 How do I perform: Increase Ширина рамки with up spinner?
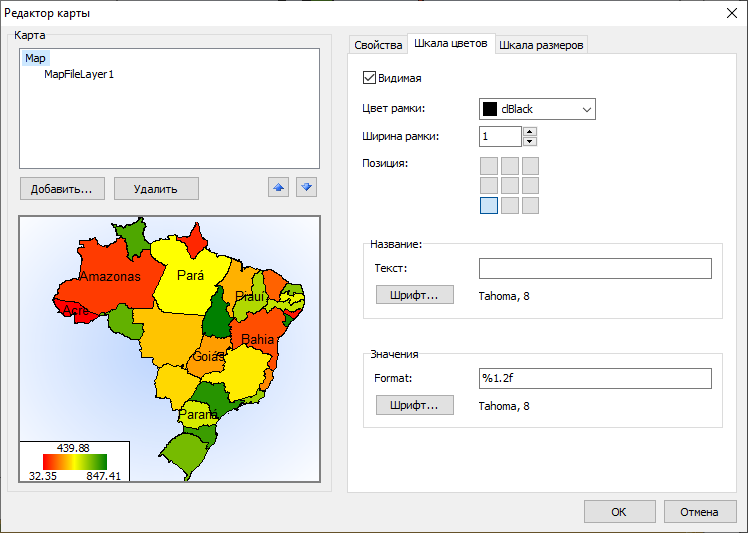(x=530, y=131)
